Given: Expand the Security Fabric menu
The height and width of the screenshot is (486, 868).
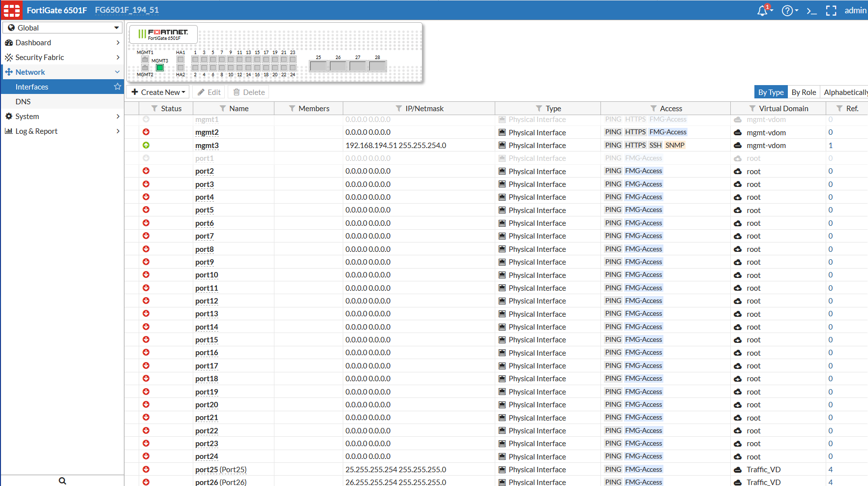Looking at the screenshot, I should (x=62, y=57).
